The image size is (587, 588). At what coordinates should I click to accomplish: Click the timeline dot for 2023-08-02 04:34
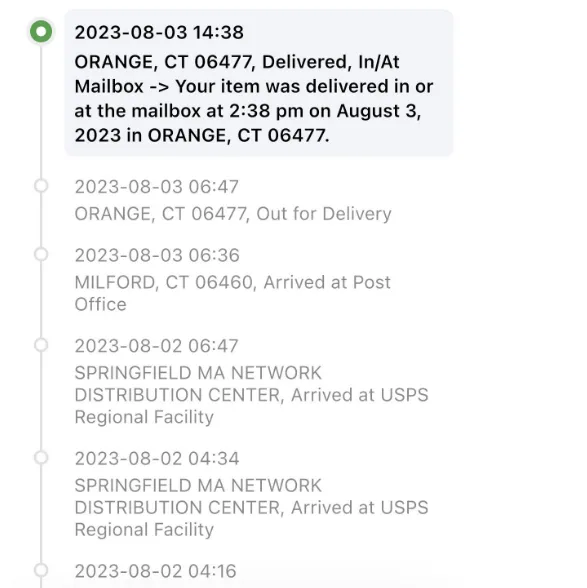tap(41, 458)
